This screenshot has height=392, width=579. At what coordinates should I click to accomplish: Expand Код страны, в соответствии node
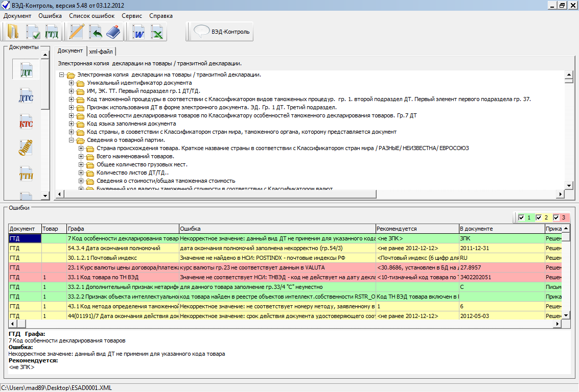click(71, 132)
